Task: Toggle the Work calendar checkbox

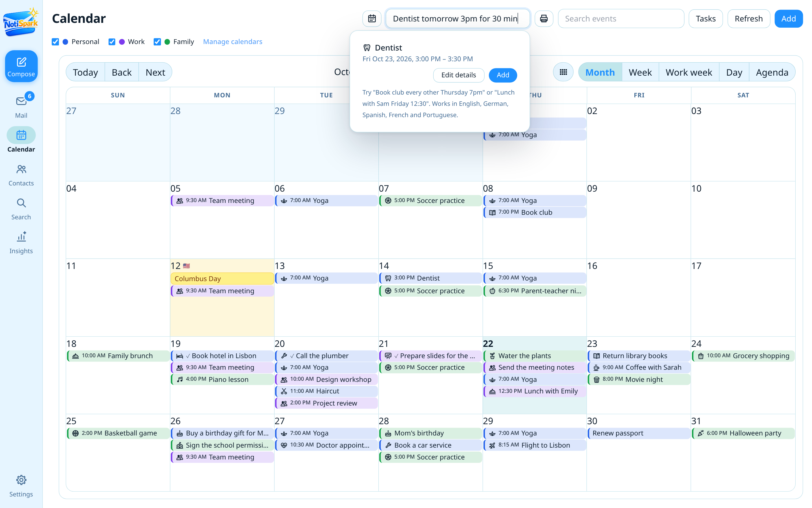Action: click(112, 42)
